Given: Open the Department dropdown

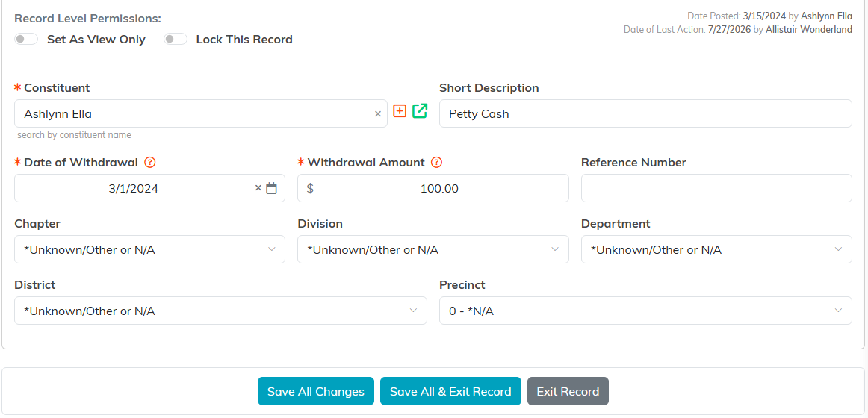Looking at the screenshot, I should tap(716, 249).
